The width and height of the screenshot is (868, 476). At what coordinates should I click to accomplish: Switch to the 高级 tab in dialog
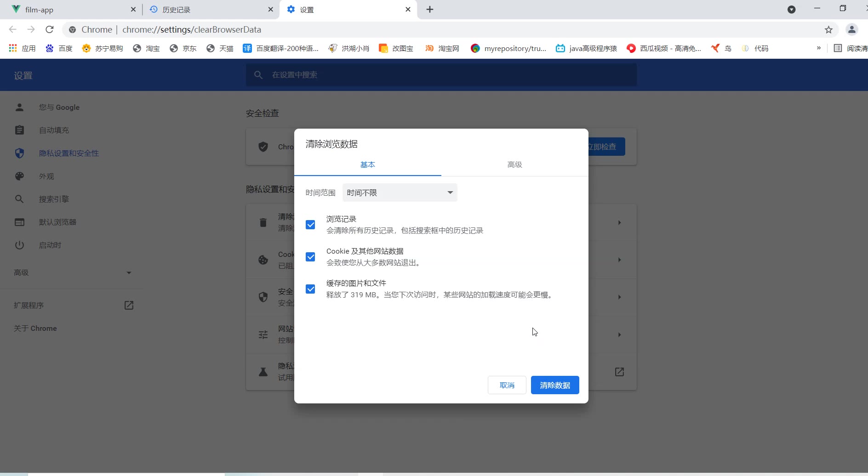pyautogui.click(x=514, y=164)
